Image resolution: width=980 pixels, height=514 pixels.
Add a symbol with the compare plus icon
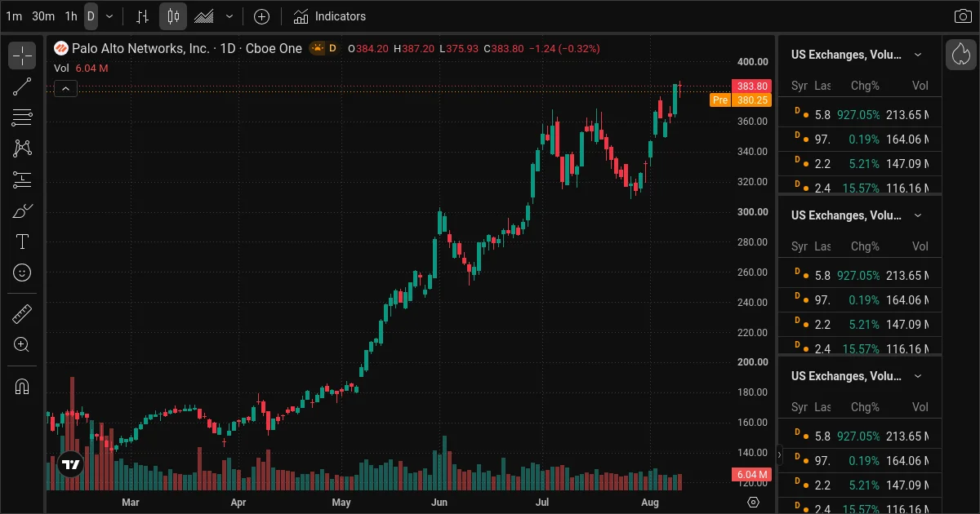click(x=261, y=16)
